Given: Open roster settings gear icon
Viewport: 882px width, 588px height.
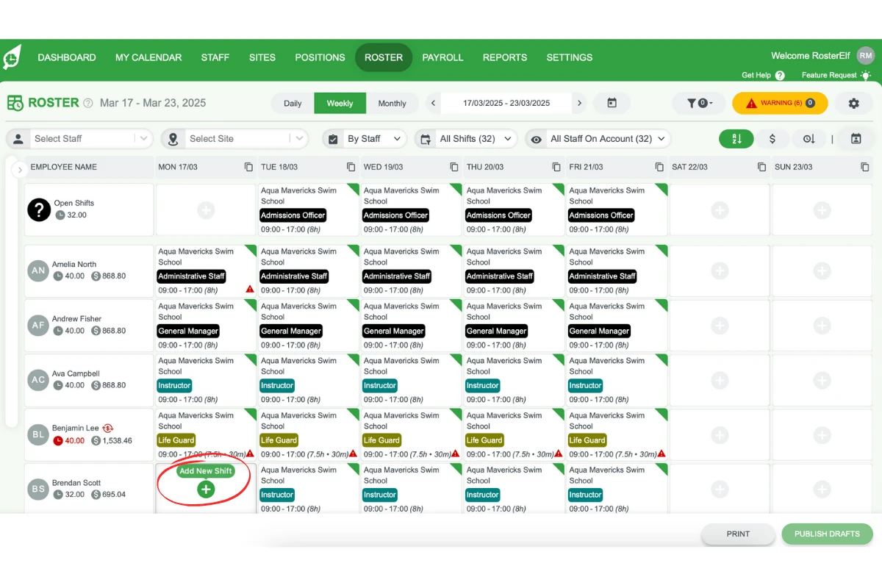Looking at the screenshot, I should coord(853,104).
